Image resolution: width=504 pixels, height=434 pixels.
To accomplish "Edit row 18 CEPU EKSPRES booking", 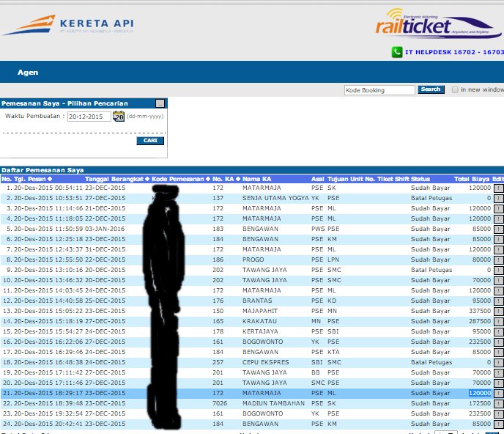I will (x=498, y=363).
